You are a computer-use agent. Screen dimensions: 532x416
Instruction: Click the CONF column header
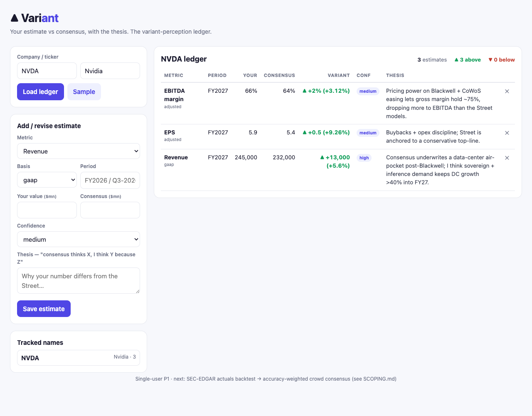coord(364,75)
